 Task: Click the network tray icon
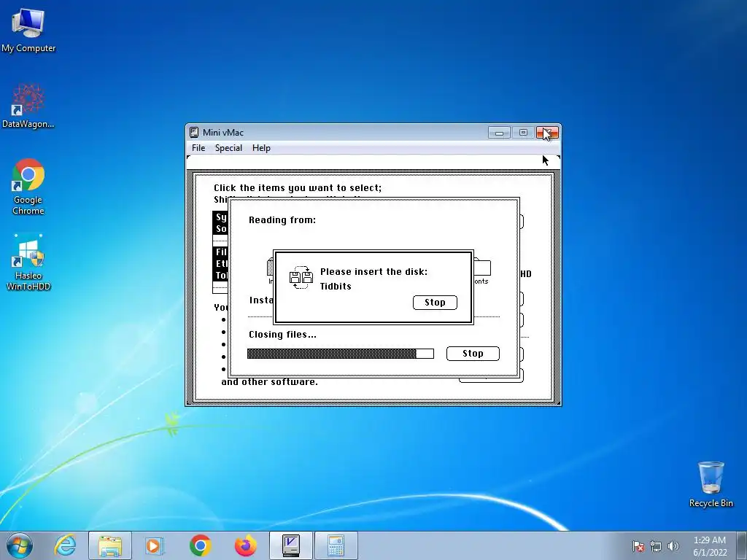pyautogui.click(x=656, y=546)
